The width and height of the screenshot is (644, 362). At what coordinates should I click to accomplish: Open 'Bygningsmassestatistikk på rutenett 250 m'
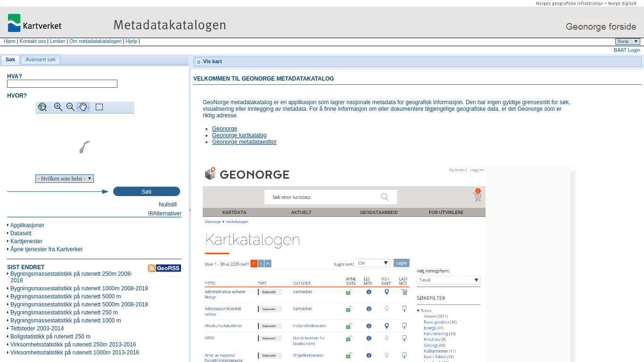(x=64, y=313)
